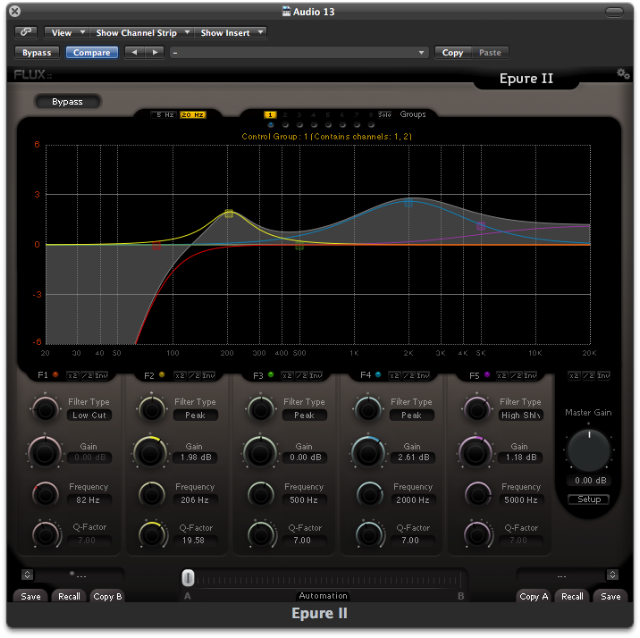Viewport: 640px width, 638px height.
Task: Open the View dropdown menu
Action: tap(66, 33)
